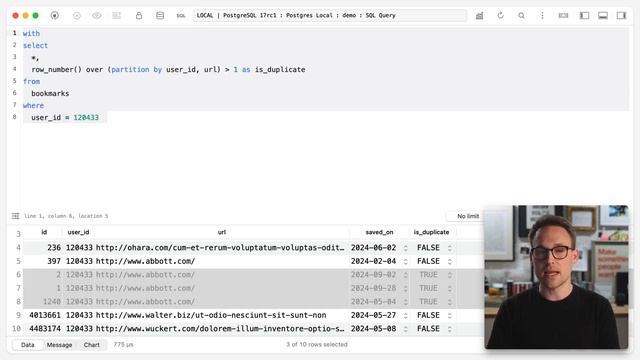Click the saved_on column header
640x360 pixels.
pos(379,232)
